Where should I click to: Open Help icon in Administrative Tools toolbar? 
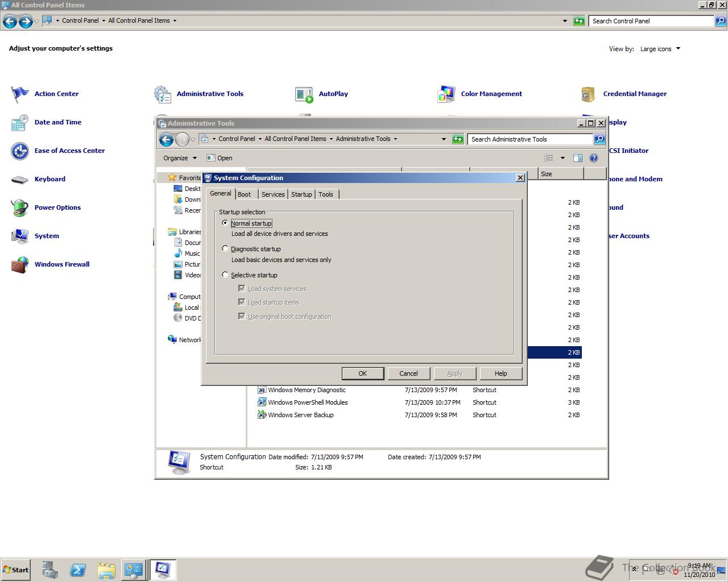pos(594,158)
